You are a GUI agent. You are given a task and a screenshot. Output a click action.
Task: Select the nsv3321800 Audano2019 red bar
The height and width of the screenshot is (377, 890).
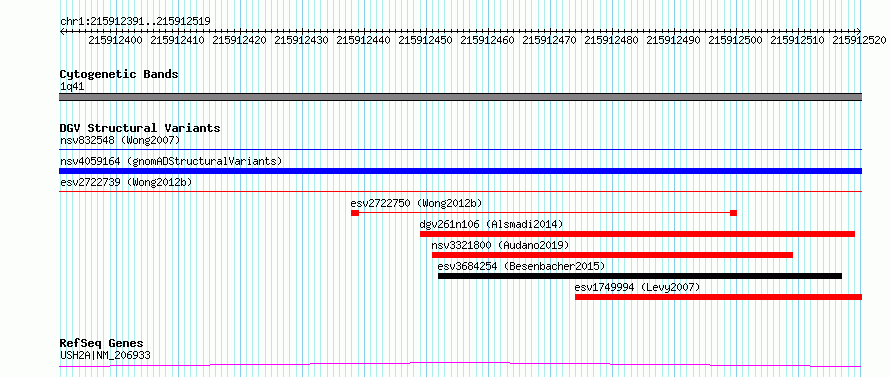click(612, 255)
